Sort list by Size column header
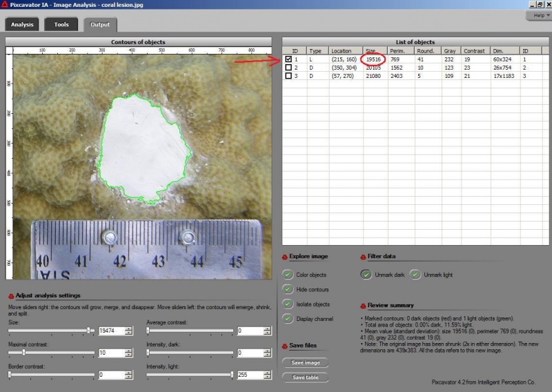 (375, 50)
